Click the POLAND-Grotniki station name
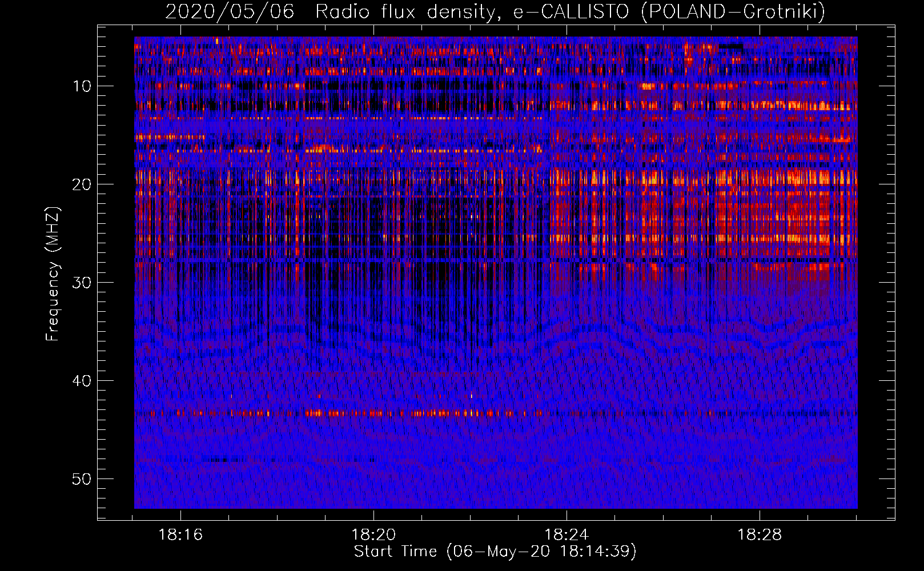Image resolution: width=924 pixels, height=571 pixels. (x=733, y=12)
